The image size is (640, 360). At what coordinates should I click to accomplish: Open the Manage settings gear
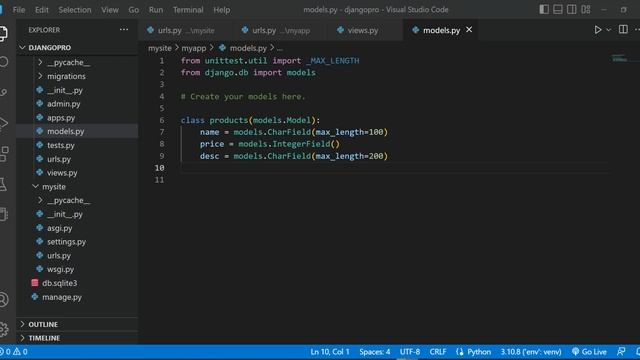(3, 329)
